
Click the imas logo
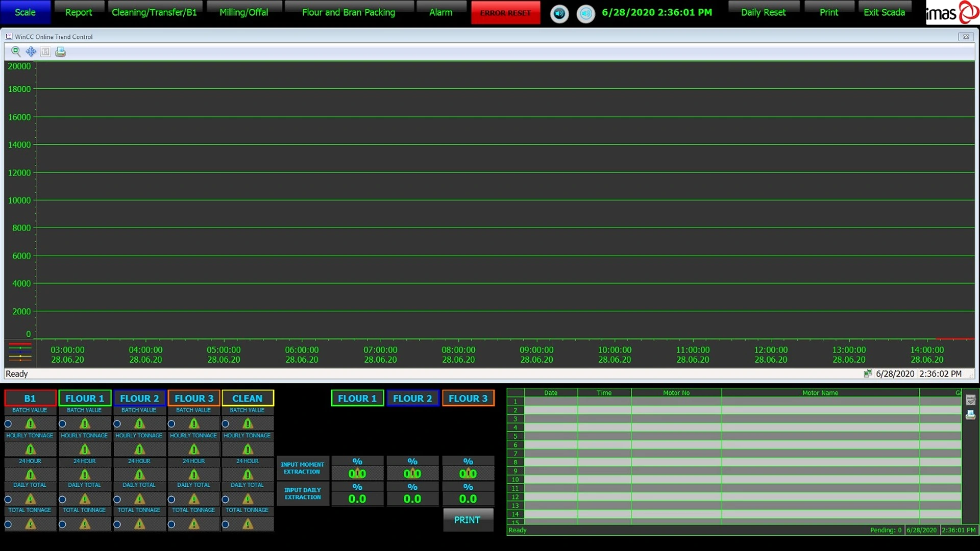[952, 13]
